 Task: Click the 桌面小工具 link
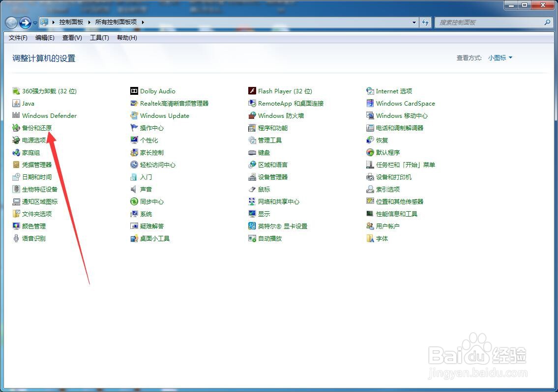click(155, 238)
